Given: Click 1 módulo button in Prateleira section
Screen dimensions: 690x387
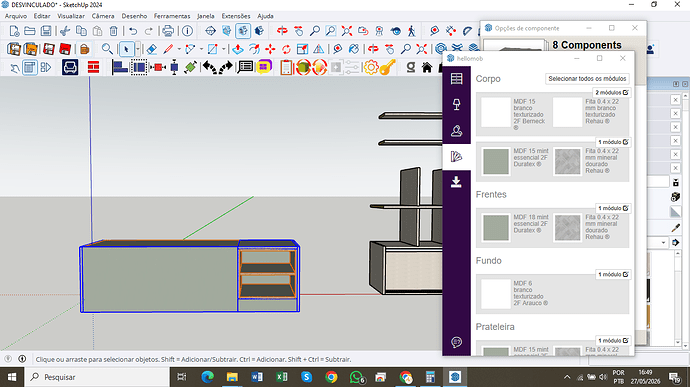Looking at the screenshot, I should tap(613, 340).
